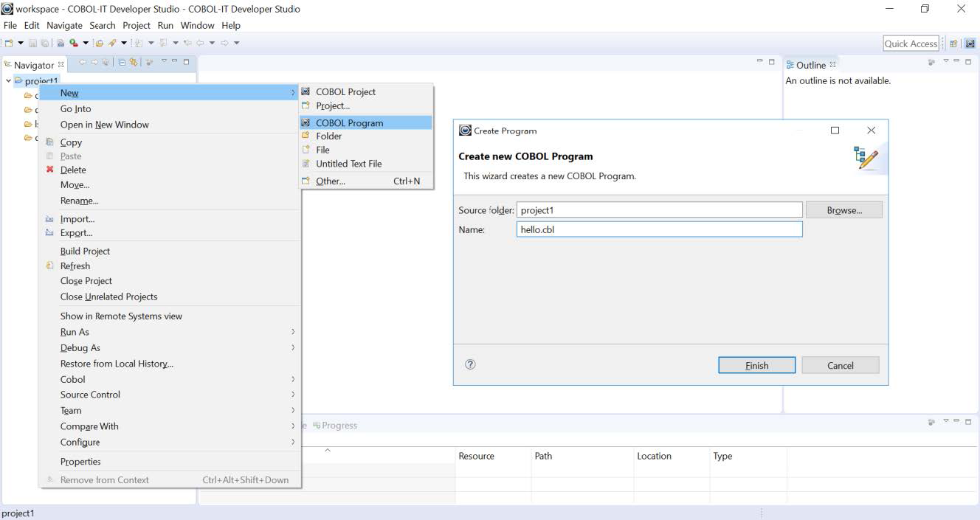Screen dimensions: 980x520
Task: Open the New wizard dropdown arrow
Action: [x=21, y=44]
